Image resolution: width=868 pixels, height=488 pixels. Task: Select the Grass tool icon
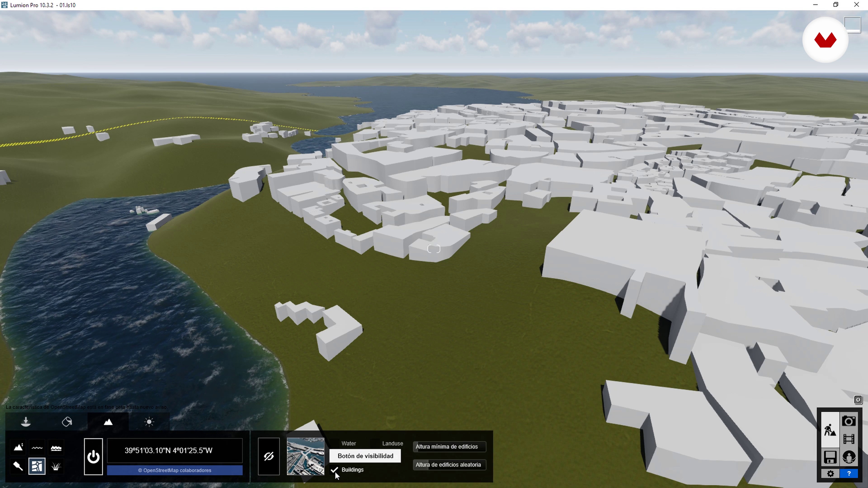56,467
